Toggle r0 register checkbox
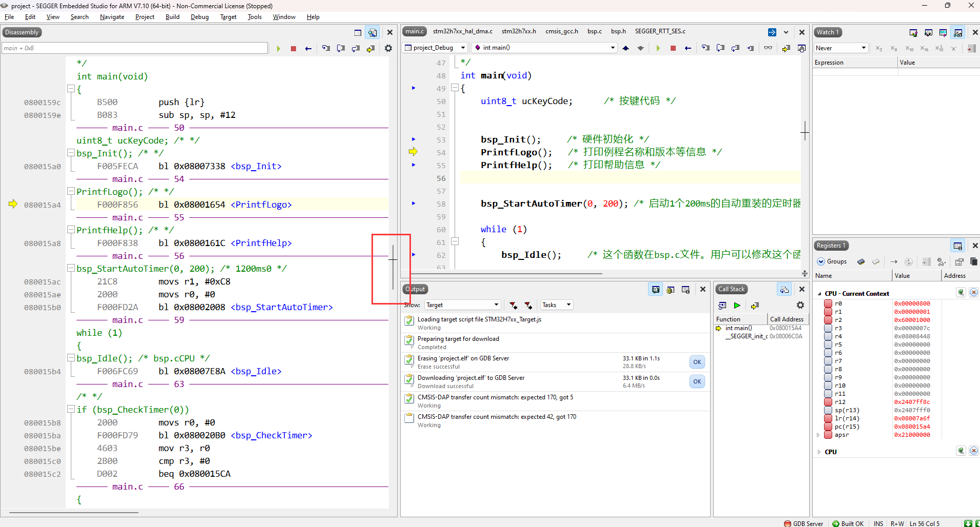Image resolution: width=980 pixels, height=527 pixels. click(x=828, y=303)
